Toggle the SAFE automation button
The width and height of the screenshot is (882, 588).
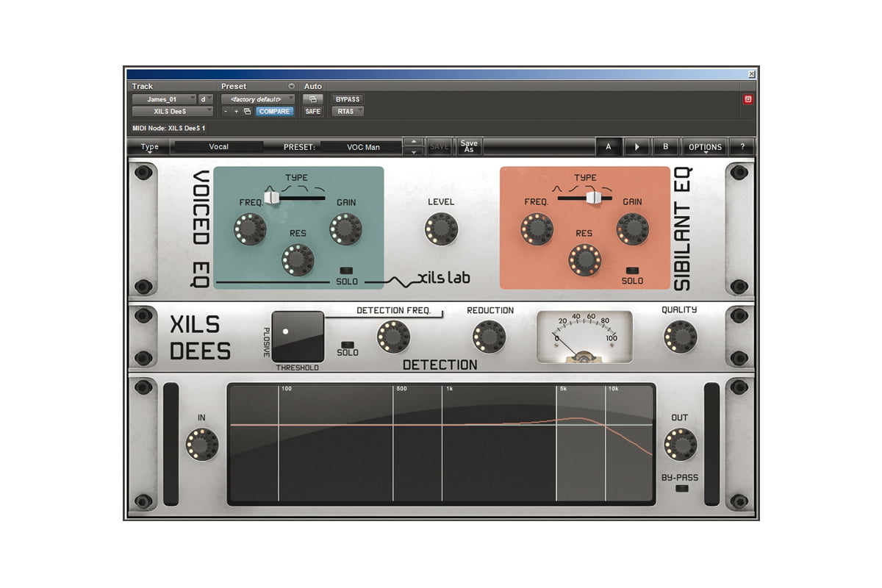[312, 112]
